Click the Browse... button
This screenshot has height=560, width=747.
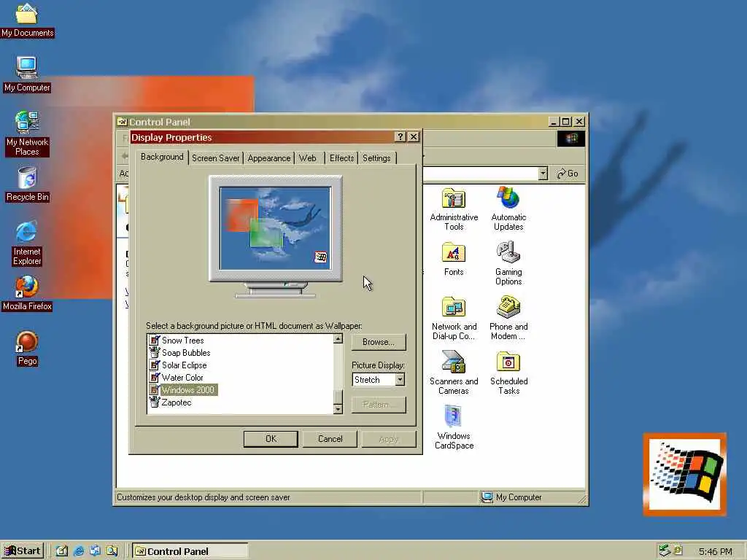point(379,342)
